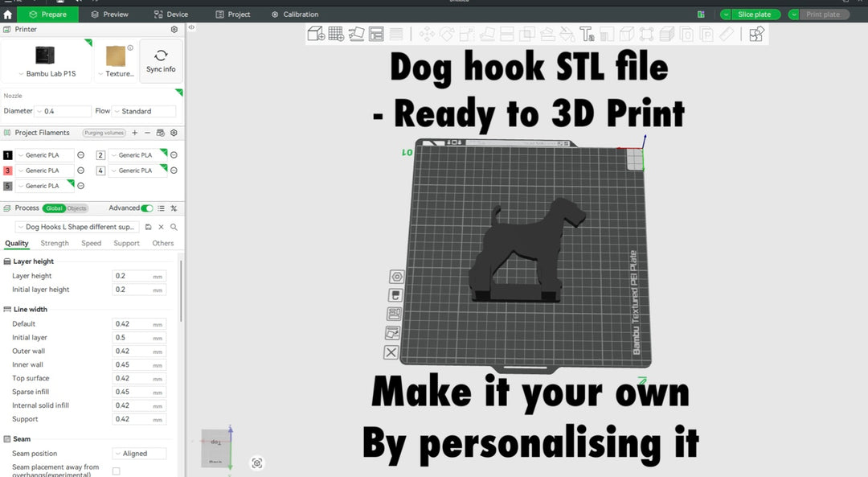The image size is (868, 477).
Task: Switch to the Preview tab
Action: click(x=109, y=14)
